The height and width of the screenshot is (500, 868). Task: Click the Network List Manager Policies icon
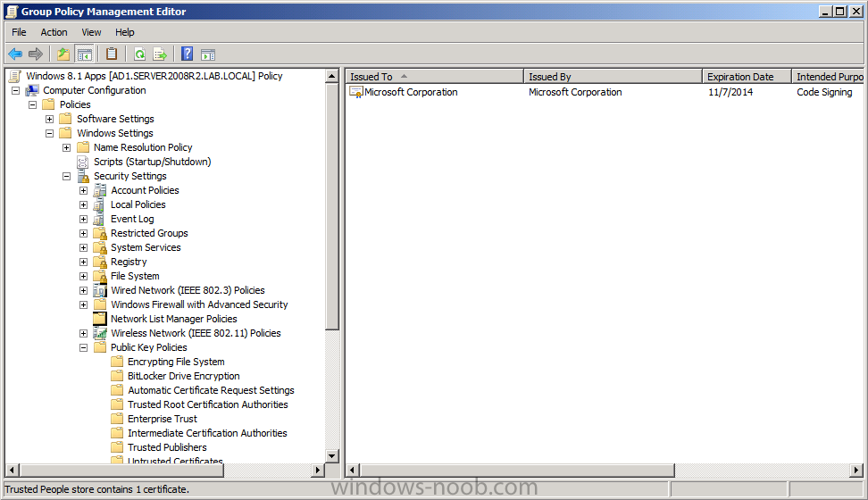tap(100, 319)
